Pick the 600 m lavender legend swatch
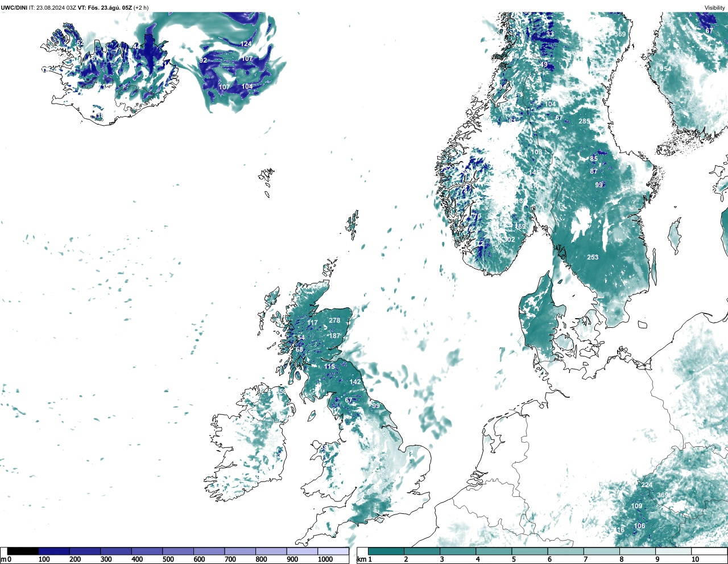728x564 pixels. point(209,551)
